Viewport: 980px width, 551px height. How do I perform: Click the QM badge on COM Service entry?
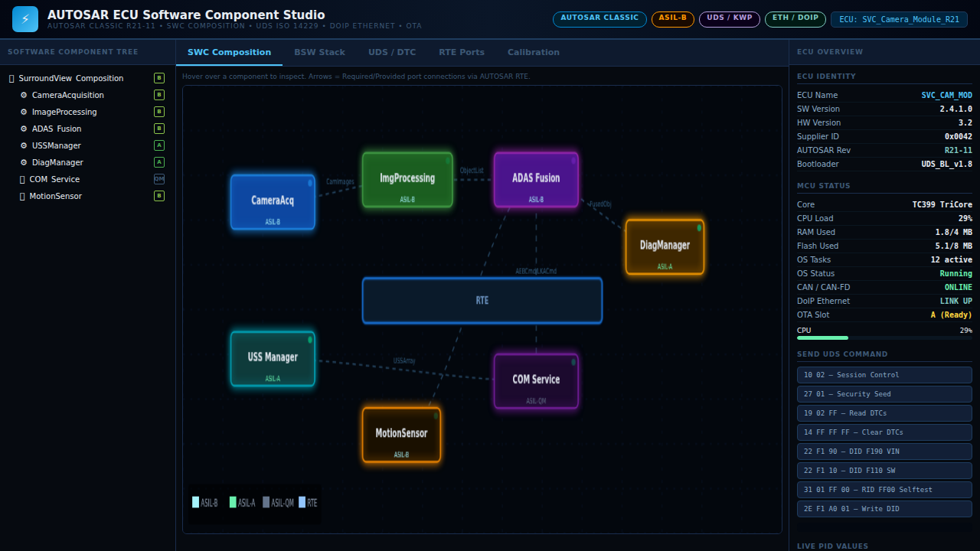coord(158,179)
